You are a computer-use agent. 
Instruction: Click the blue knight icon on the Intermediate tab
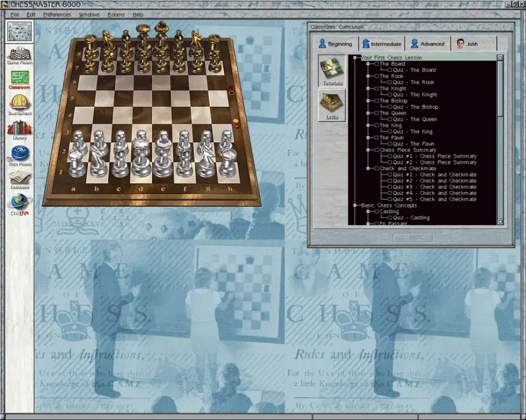(x=366, y=44)
